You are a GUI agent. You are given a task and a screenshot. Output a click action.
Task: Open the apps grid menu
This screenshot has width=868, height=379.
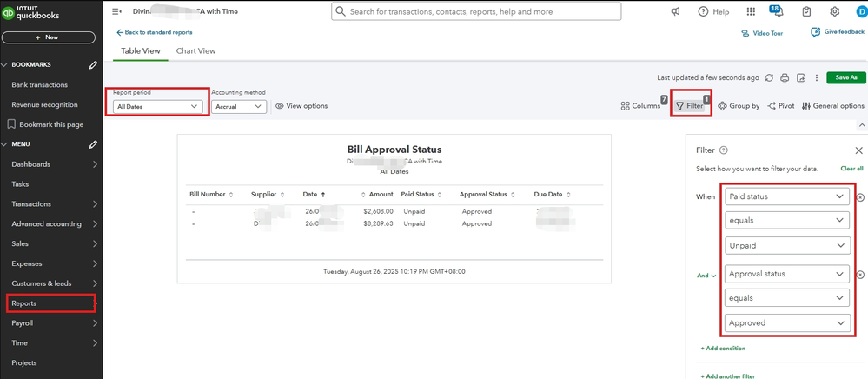(751, 12)
